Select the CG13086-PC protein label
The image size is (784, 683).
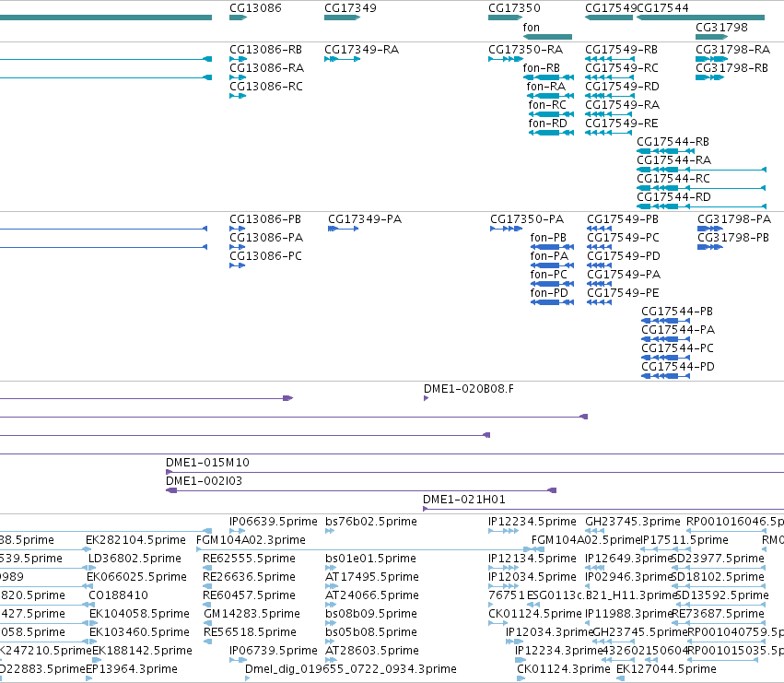265,256
